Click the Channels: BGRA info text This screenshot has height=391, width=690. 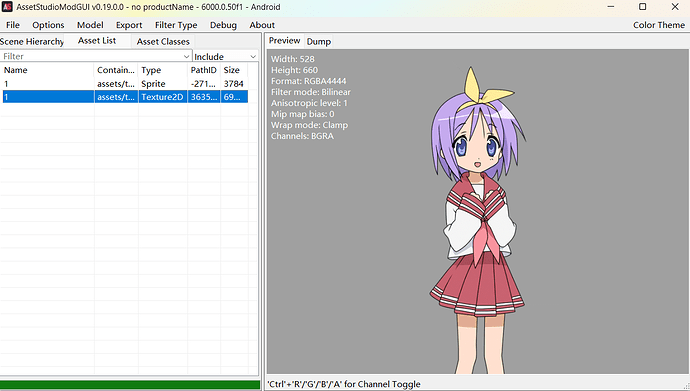(302, 136)
